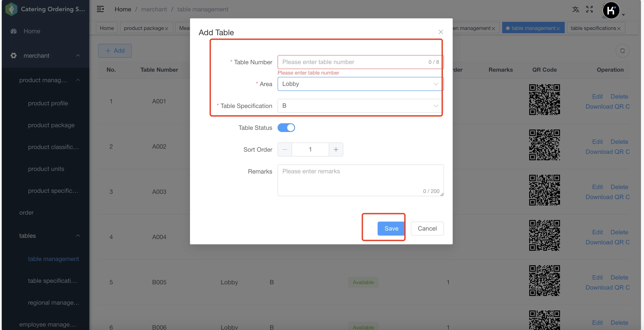Screen dimensions: 644x330
Task: Click the Save button
Action: (391, 228)
